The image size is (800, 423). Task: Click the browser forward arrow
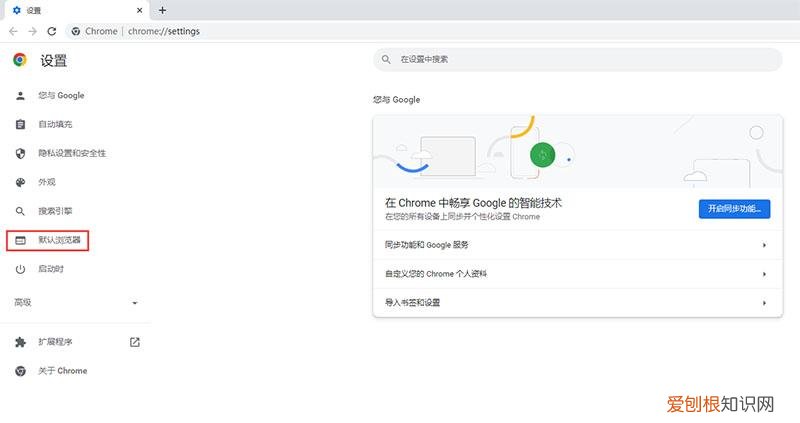(33, 31)
